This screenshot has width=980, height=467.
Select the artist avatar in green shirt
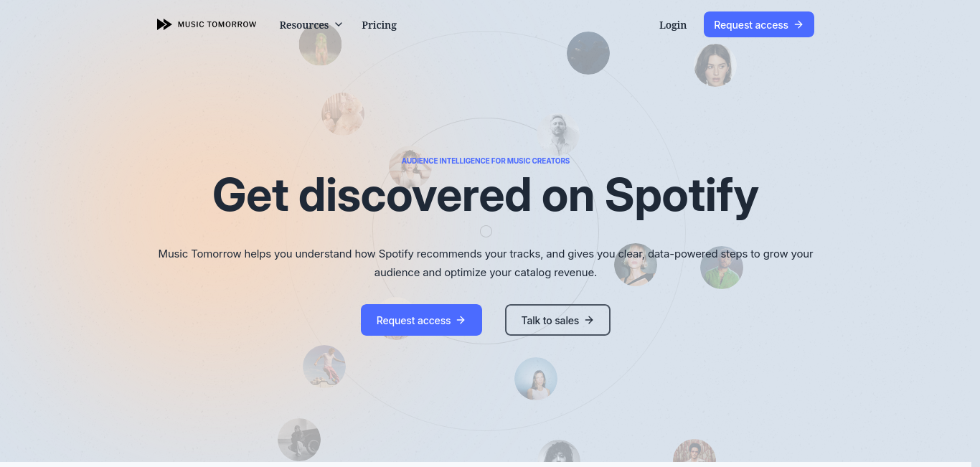[722, 268]
